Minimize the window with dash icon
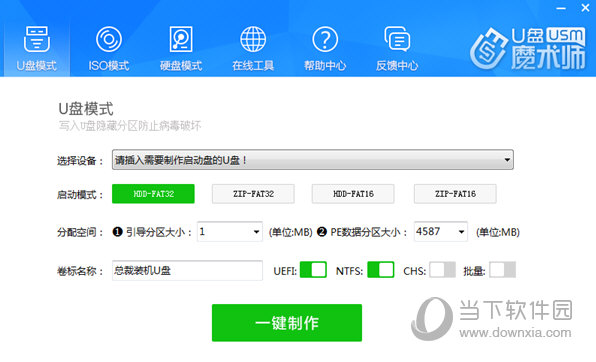The height and width of the screenshot is (362, 596). (x=561, y=8)
